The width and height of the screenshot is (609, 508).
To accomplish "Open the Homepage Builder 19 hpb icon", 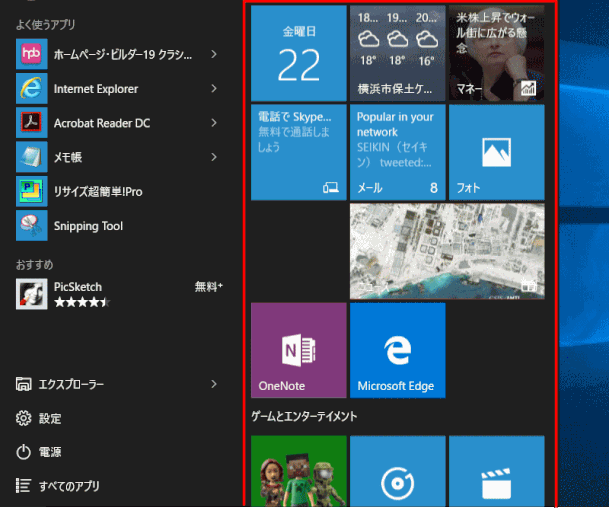I will (31, 54).
